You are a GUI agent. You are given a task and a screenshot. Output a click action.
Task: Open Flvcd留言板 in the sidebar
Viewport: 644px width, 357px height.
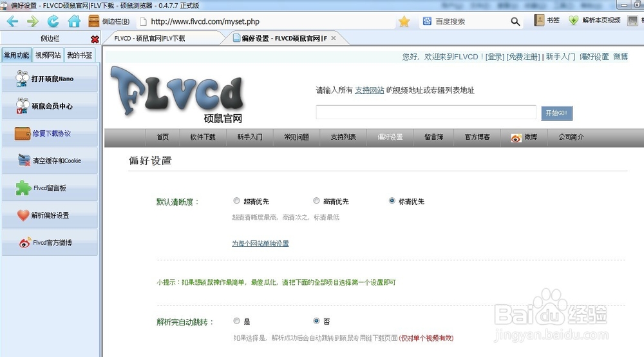pyautogui.click(x=50, y=188)
